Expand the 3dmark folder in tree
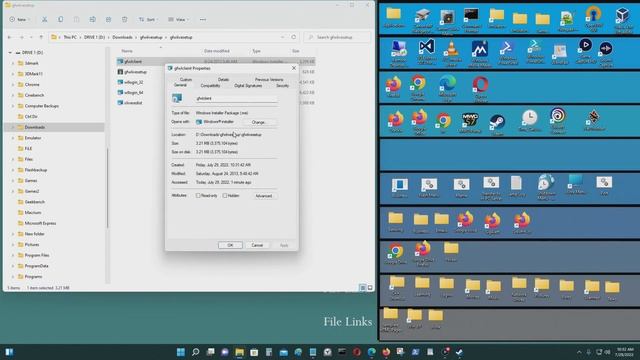This screenshot has width=640, height=360. (x=13, y=63)
